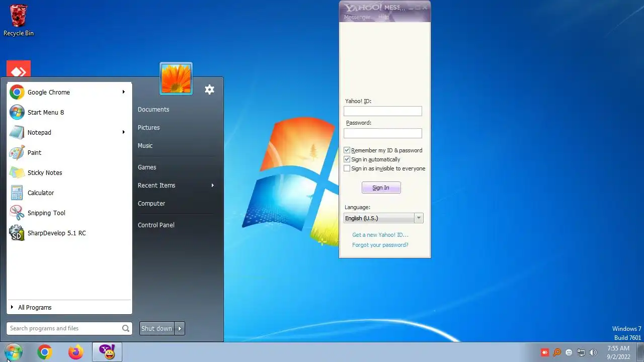Viewport: 644px width, 362px height.
Task: Close the Yahoo Messenger window
Action: pos(425,8)
